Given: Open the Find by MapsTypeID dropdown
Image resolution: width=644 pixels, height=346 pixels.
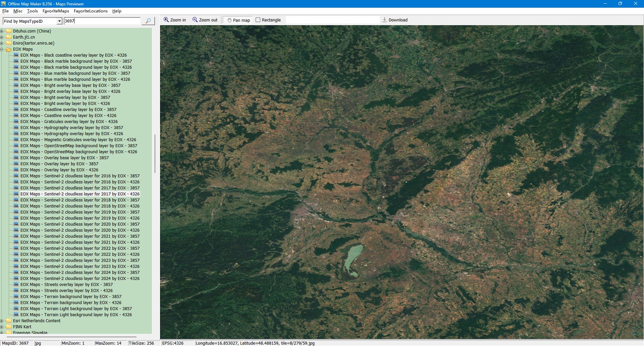Looking at the screenshot, I should (x=59, y=21).
